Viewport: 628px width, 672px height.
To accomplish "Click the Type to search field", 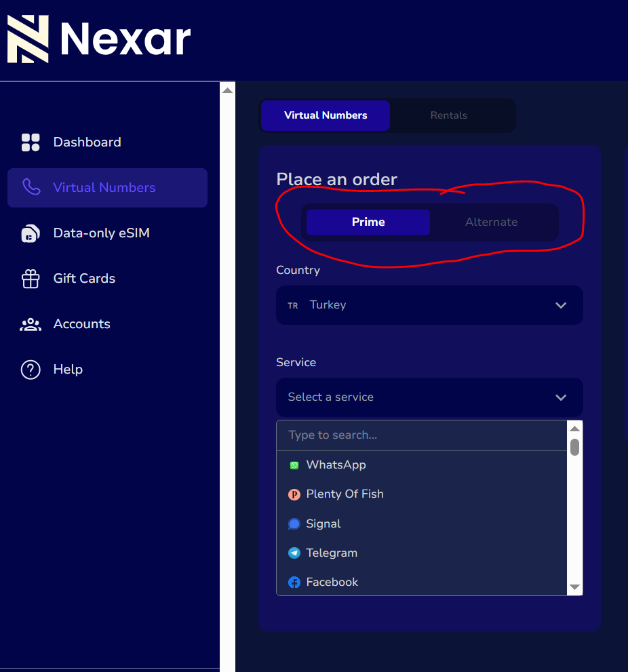I will (420, 435).
